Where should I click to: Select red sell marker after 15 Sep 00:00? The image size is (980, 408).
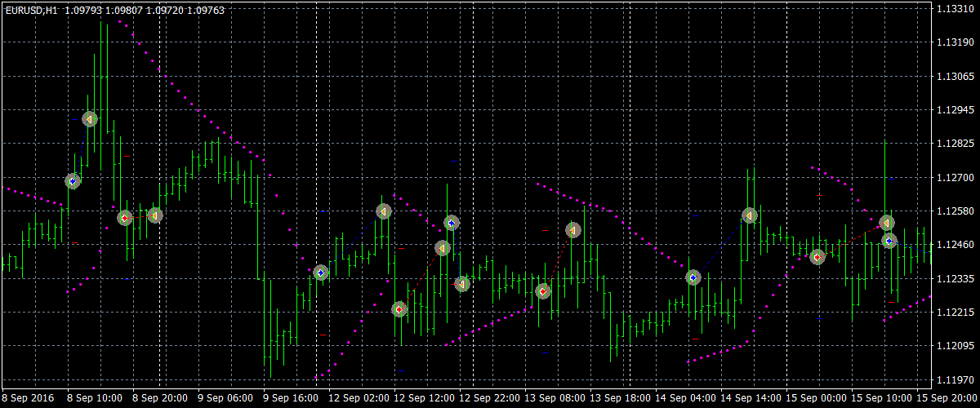coord(817,257)
